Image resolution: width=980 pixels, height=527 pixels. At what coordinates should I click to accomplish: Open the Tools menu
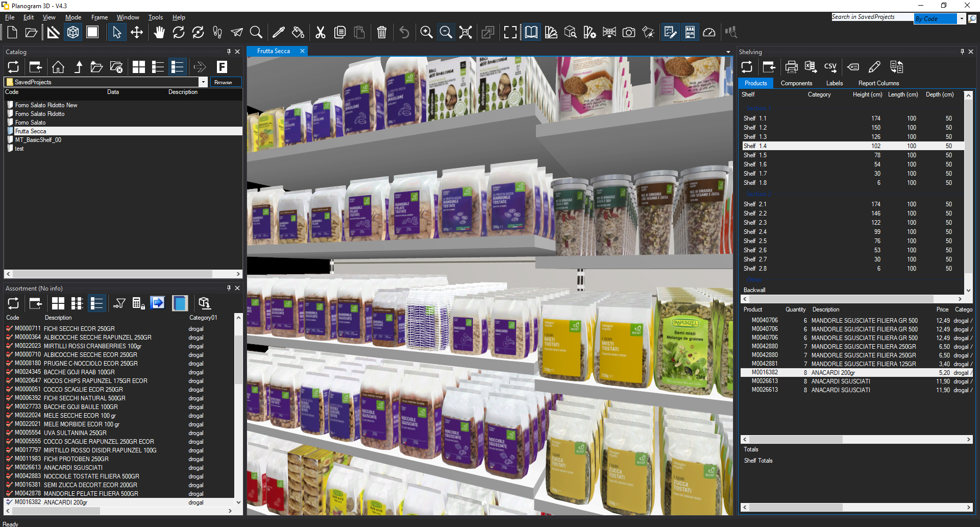coord(155,17)
